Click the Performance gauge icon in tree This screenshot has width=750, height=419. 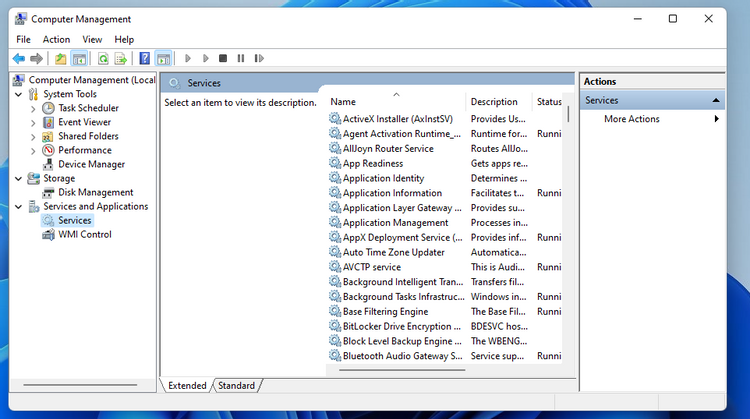click(48, 150)
